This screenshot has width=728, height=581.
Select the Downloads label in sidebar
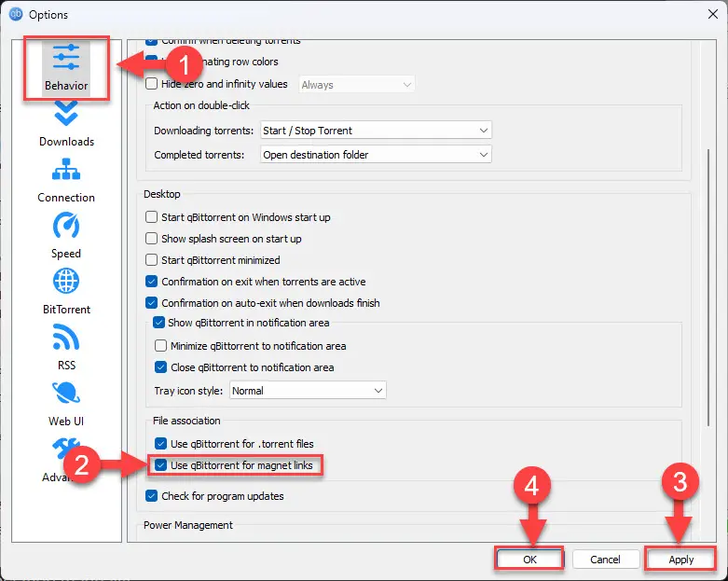66,142
